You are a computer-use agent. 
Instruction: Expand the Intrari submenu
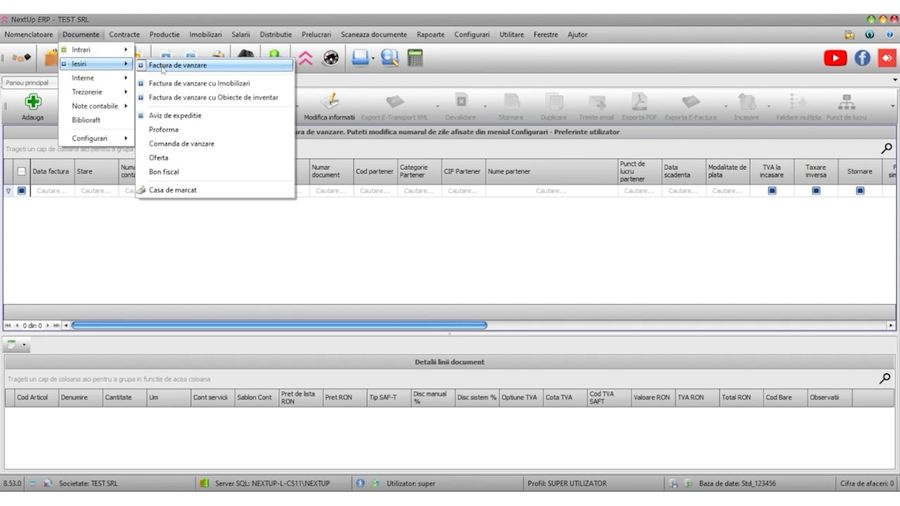(96, 49)
